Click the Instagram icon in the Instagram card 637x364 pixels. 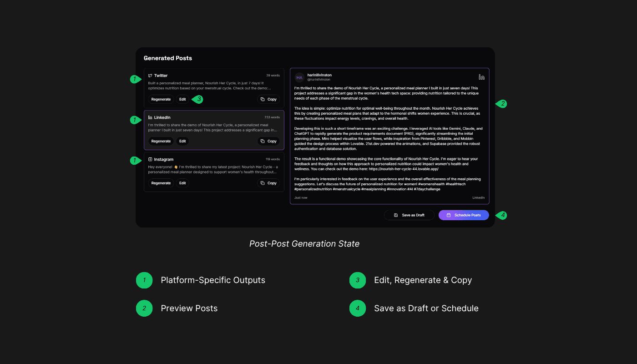pos(150,159)
